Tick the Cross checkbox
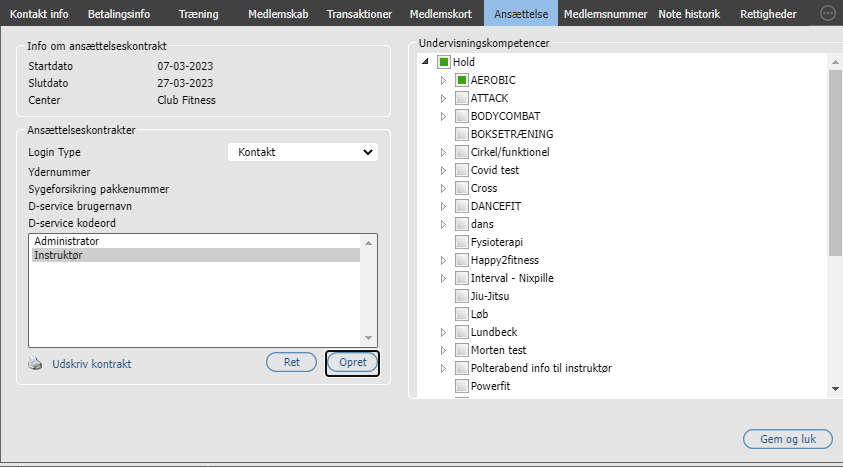843x467 pixels. (x=461, y=188)
